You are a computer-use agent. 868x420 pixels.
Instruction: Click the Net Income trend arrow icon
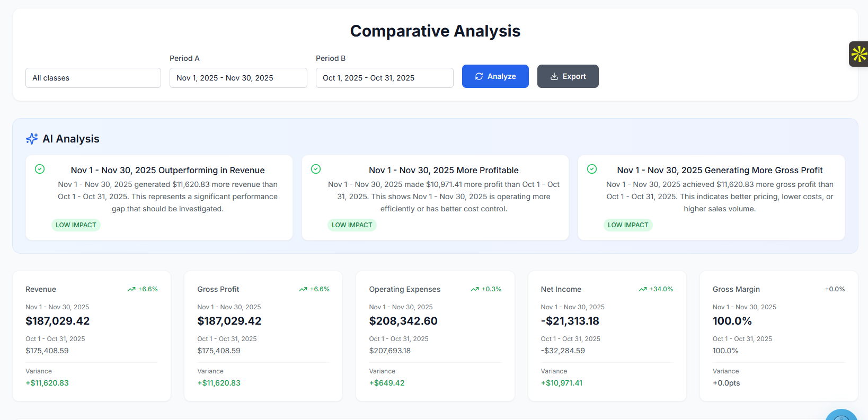point(643,289)
